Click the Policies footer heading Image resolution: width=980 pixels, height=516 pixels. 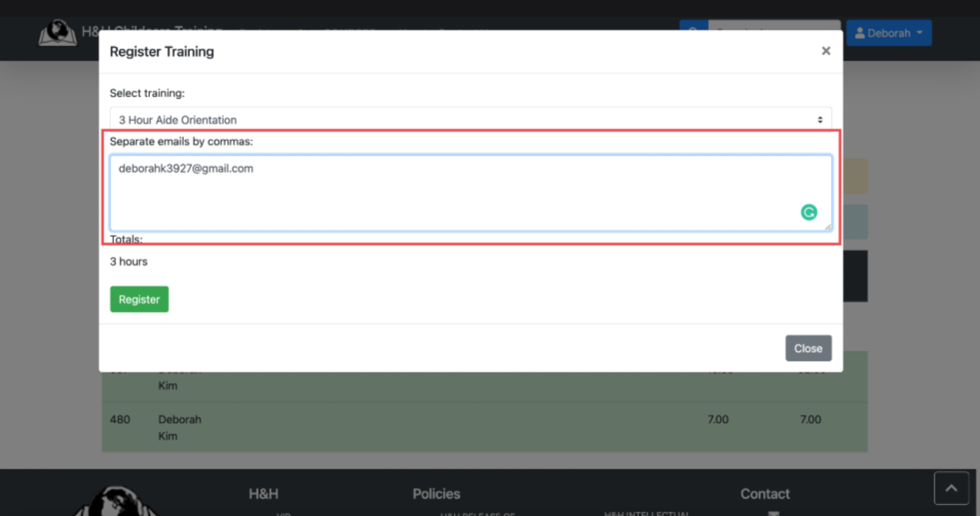tap(436, 494)
